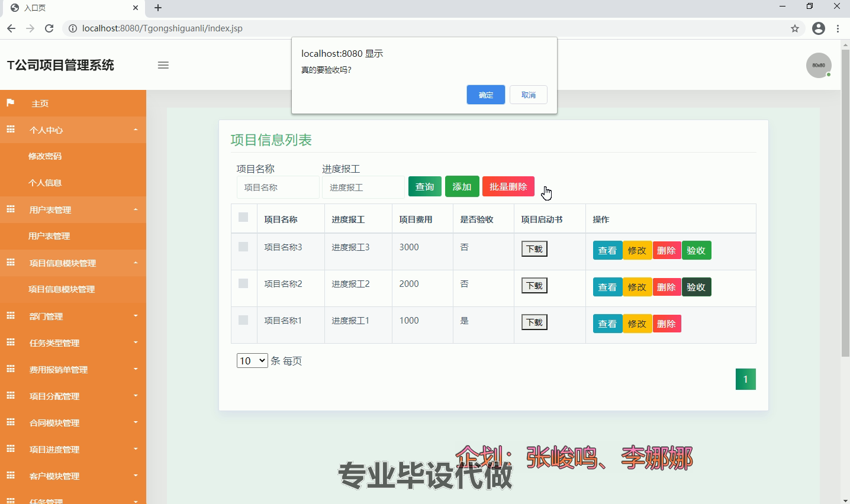Click the red 批量删除 button
The image size is (850, 504).
click(x=508, y=186)
